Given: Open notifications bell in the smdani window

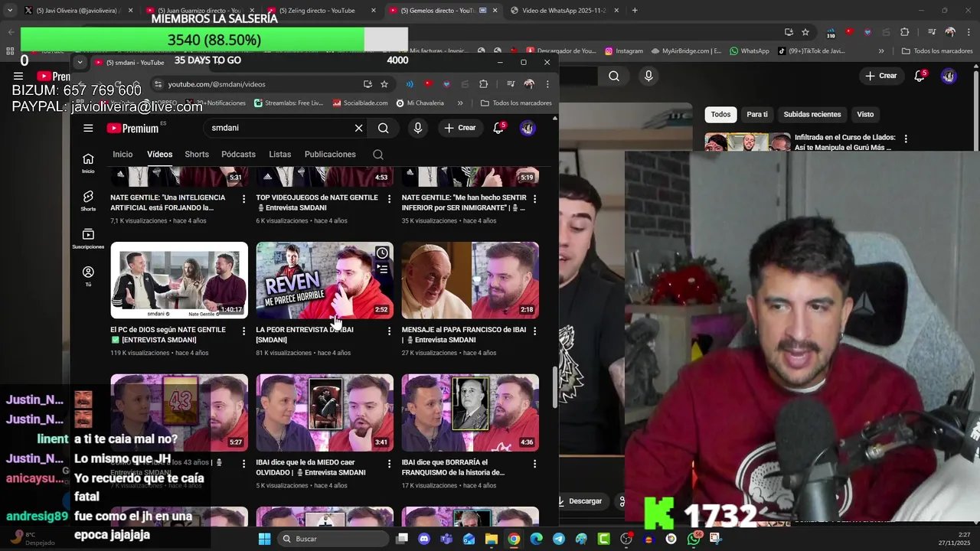Looking at the screenshot, I should pos(498,128).
